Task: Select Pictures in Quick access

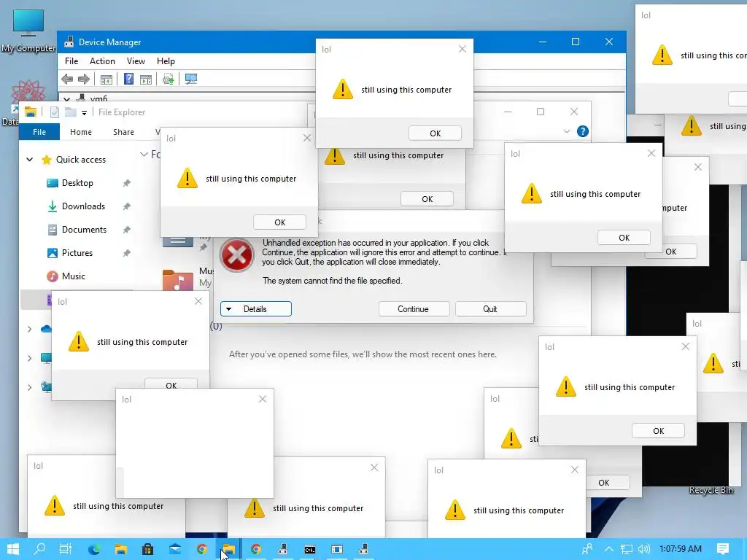Action: pyautogui.click(x=77, y=253)
